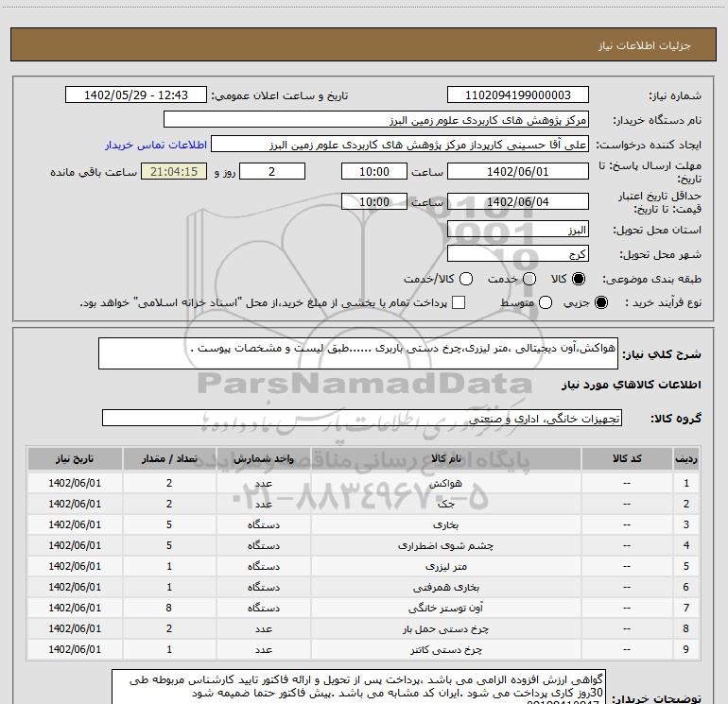Click goods group field تجهیزات خانگی، اداری و صنعتی
Image resolution: width=728 pixels, height=704 pixels.
tap(362, 418)
